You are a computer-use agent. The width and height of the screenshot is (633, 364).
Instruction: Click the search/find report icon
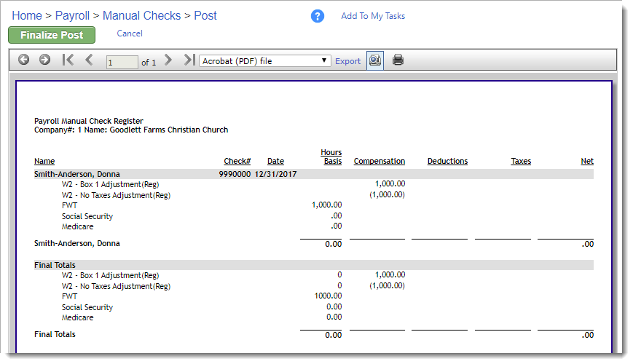375,60
